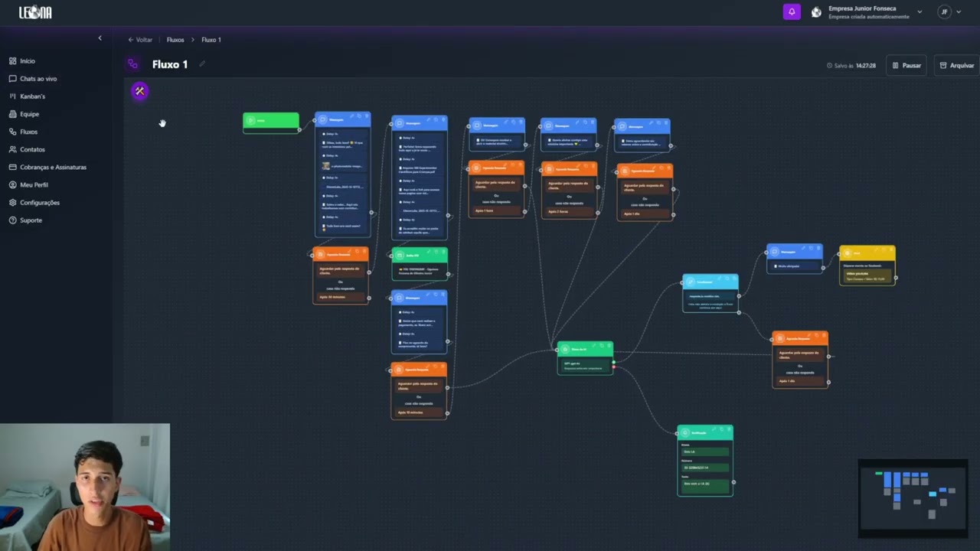Open Configurações in the sidebar

[x=34, y=202]
